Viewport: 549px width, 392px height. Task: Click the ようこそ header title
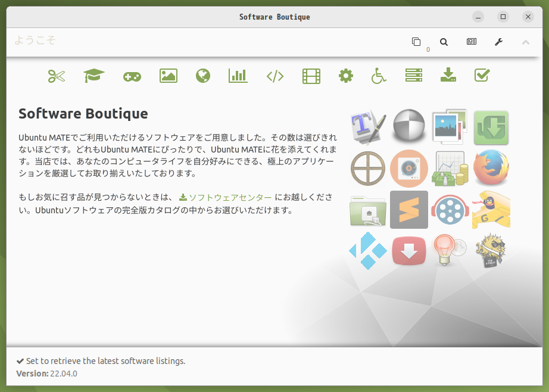[35, 41]
